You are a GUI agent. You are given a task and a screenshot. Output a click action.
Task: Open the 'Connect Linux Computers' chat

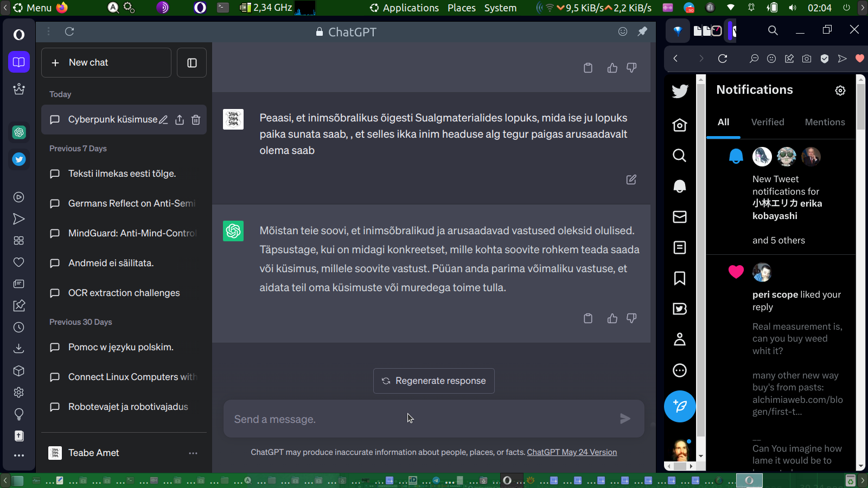tap(124, 377)
